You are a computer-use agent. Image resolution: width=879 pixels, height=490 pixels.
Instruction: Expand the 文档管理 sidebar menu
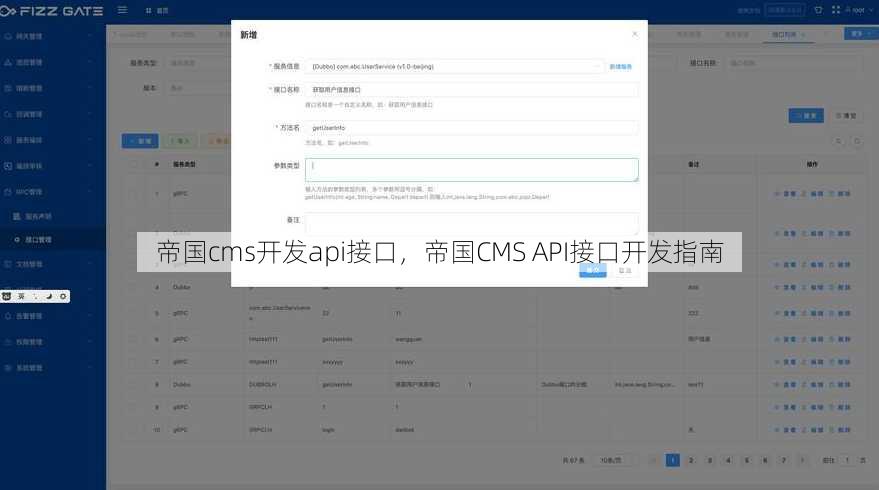click(x=29, y=264)
